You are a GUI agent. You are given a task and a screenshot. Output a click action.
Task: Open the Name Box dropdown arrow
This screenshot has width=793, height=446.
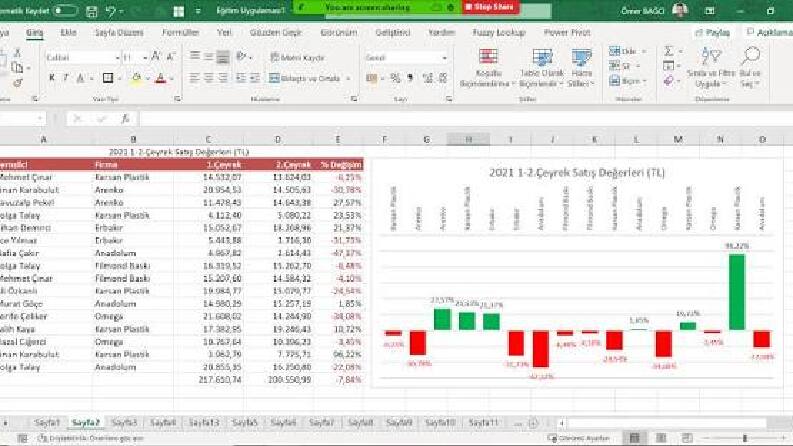(39, 119)
